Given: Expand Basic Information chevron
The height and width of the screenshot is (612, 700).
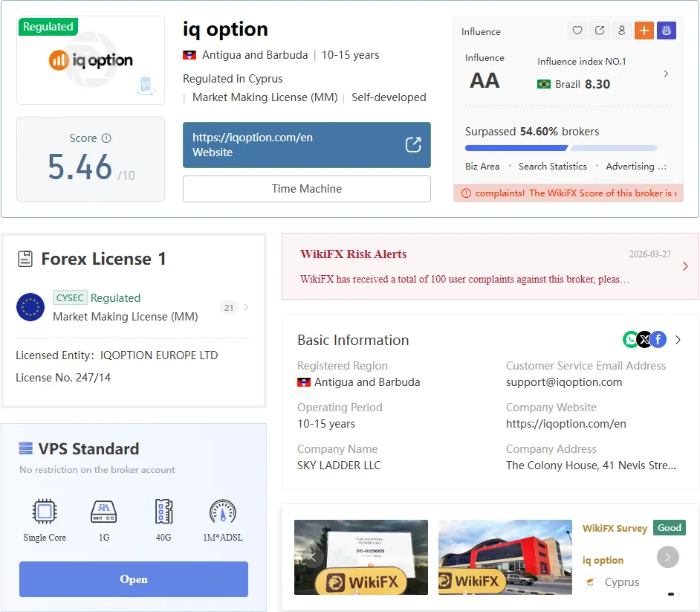Looking at the screenshot, I should tap(678, 340).
